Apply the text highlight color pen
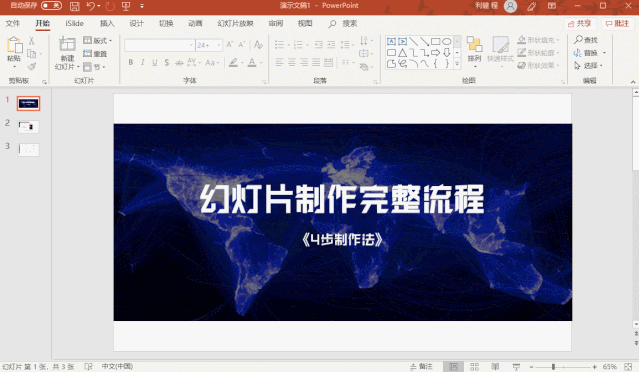Screen dimensions: 639x372 233,62
